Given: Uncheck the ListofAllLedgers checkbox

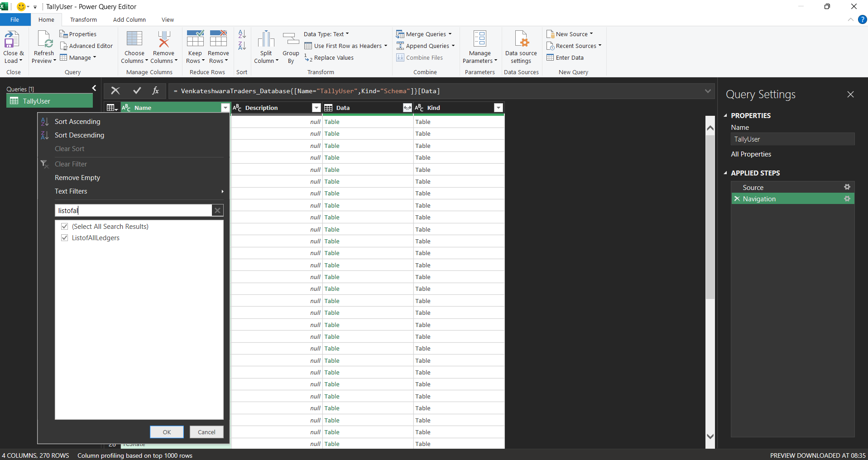Looking at the screenshot, I should tap(65, 238).
